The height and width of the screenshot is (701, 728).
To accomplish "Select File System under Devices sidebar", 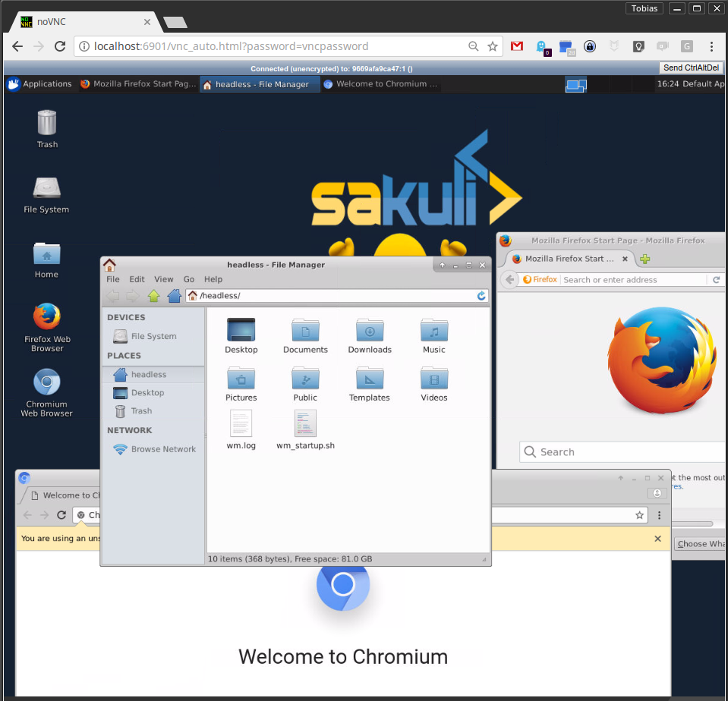I will (x=153, y=336).
